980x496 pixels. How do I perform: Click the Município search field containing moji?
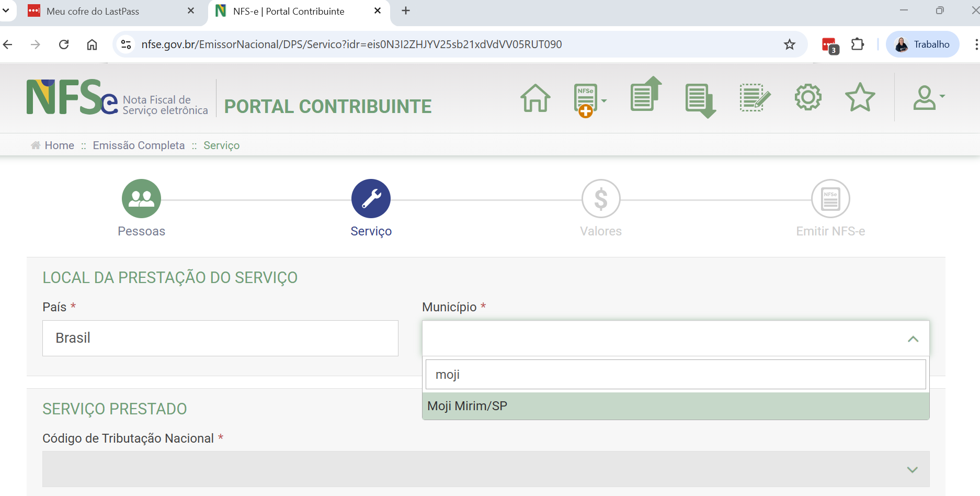coord(675,375)
